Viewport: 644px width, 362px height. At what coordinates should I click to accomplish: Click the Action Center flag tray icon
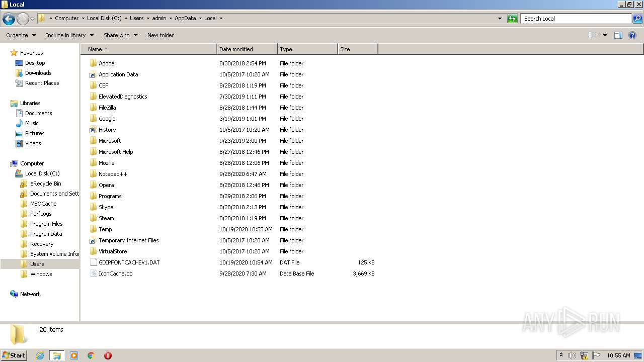point(596,355)
